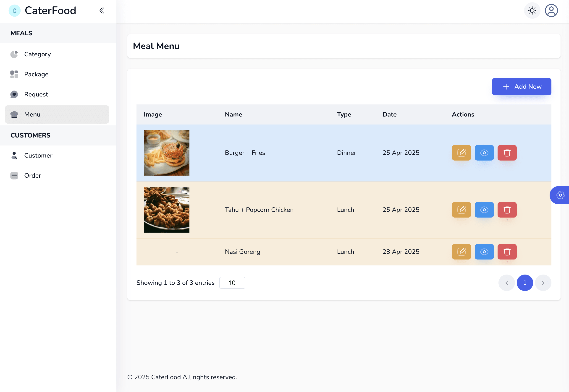Image resolution: width=569 pixels, height=392 pixels.
Task: Select the Menu chef-hat icon
Action: [14, 114]
